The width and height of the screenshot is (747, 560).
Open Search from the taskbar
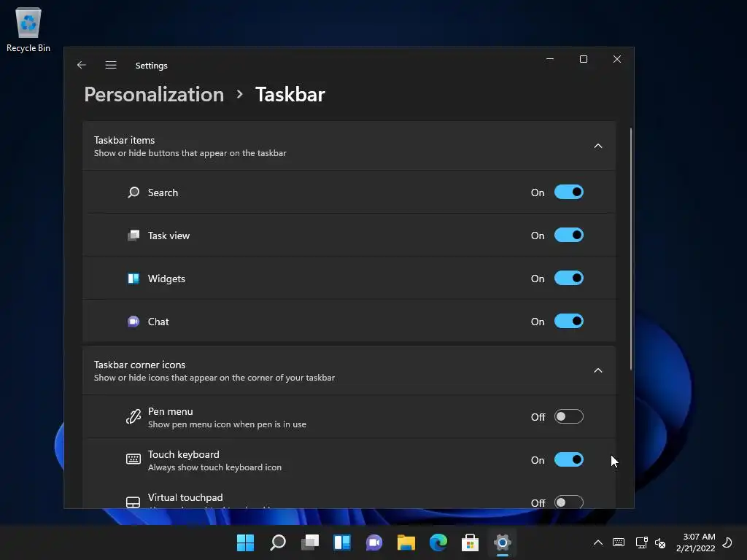point(278,542)
